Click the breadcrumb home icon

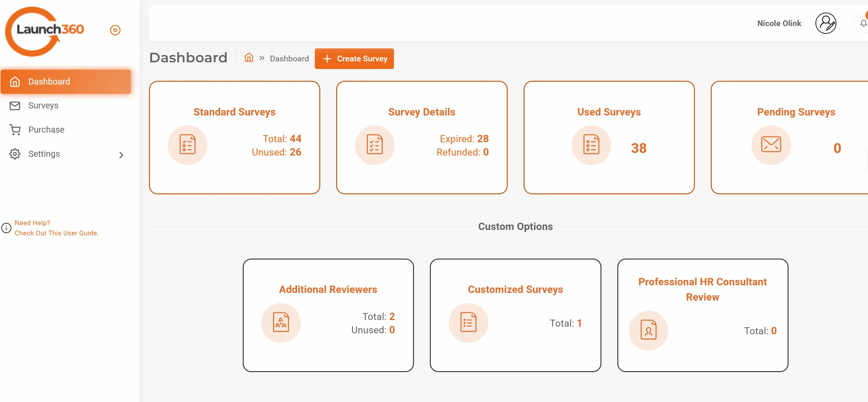249,58
